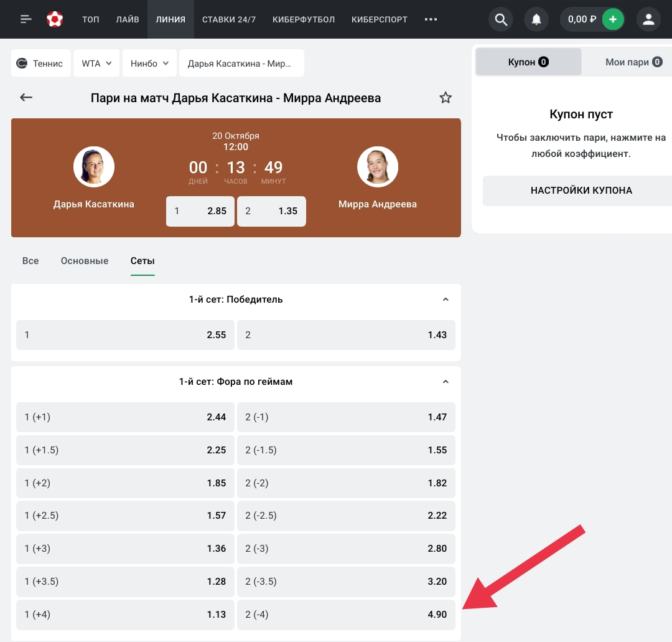
Task: Open the three-dots more menu
Action: click(x=431, y=19)
